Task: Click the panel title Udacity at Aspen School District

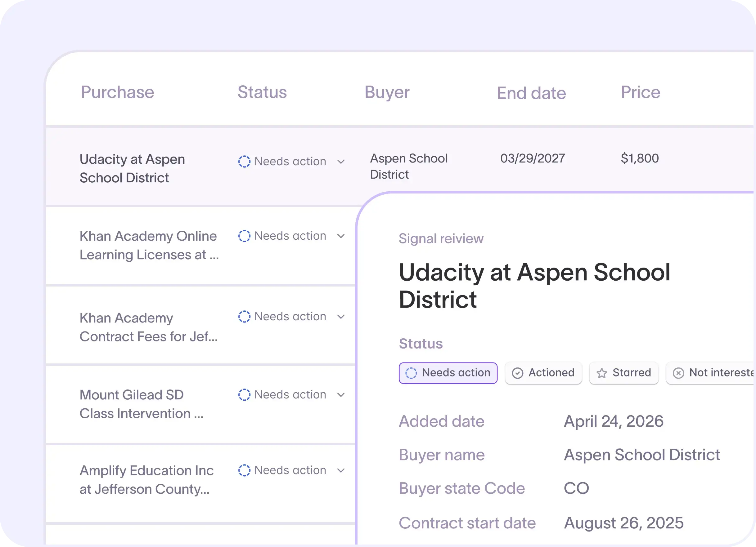Action: [535, 286]
